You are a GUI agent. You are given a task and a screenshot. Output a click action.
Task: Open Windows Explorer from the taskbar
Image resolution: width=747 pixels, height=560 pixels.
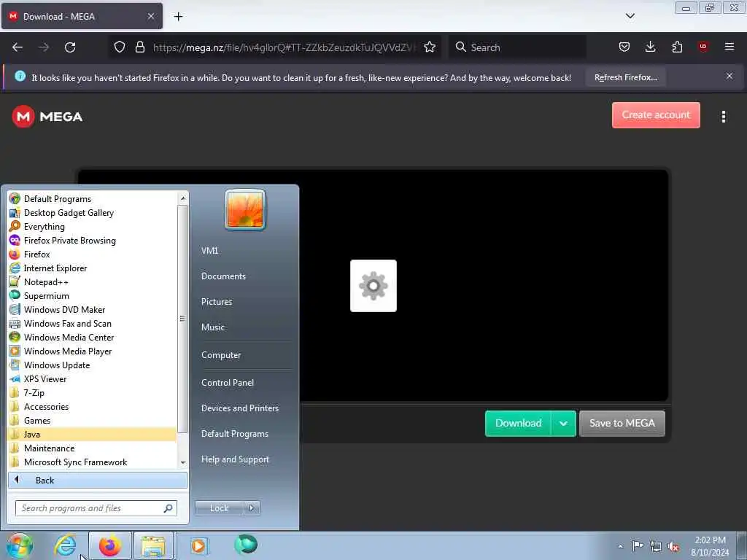click(x=153, y=545)
